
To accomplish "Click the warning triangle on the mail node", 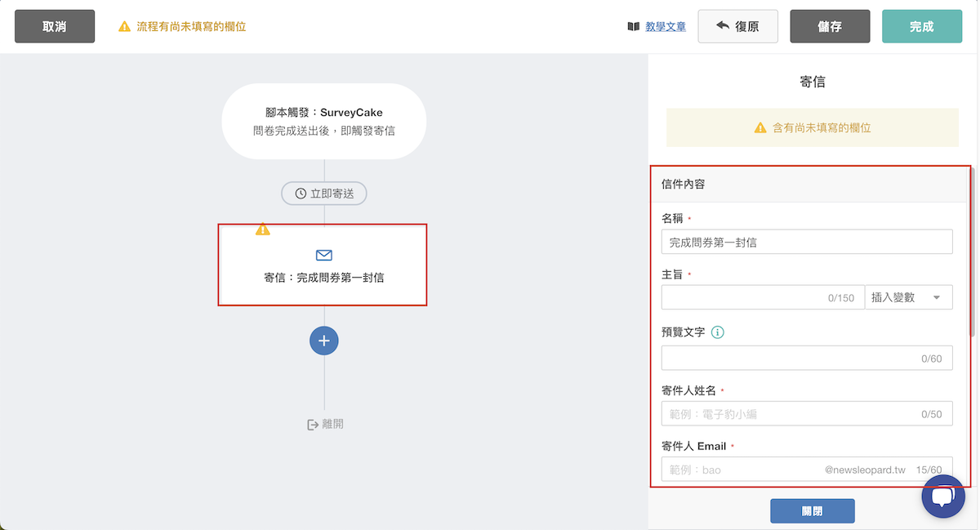I will point(262,229).
